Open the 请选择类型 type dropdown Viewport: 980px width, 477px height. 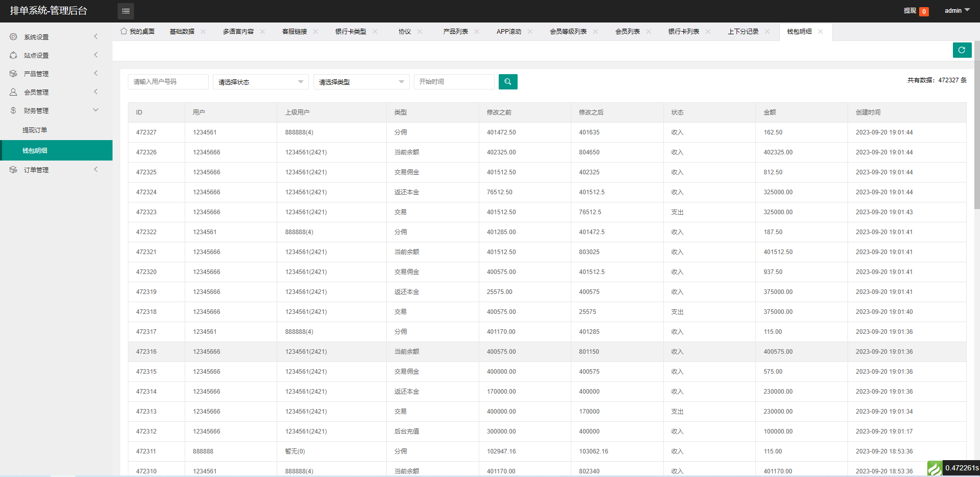[x=361, y=81]
